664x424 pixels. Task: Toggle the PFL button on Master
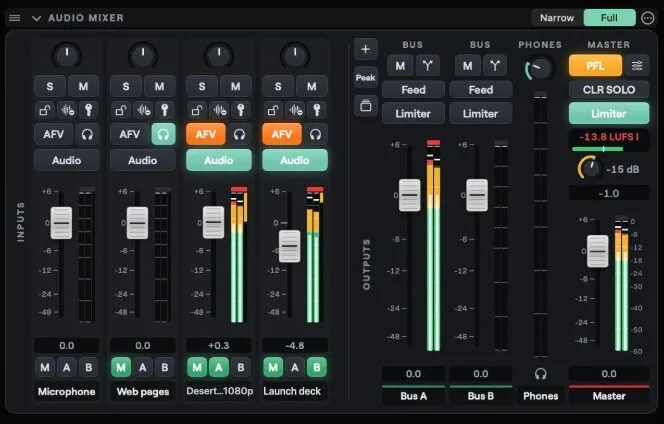(x=595, y=66)
